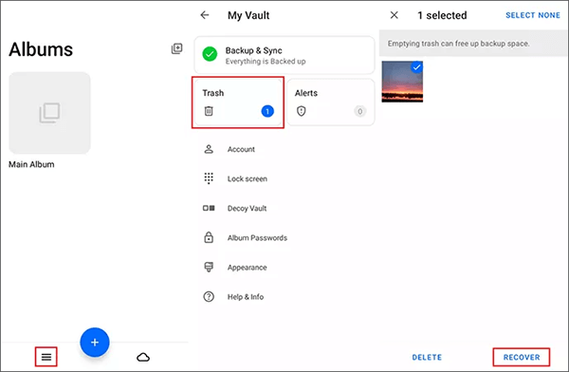Close selection with the X icon
This screenshot has height=372, width=569.
coord(394,15)
